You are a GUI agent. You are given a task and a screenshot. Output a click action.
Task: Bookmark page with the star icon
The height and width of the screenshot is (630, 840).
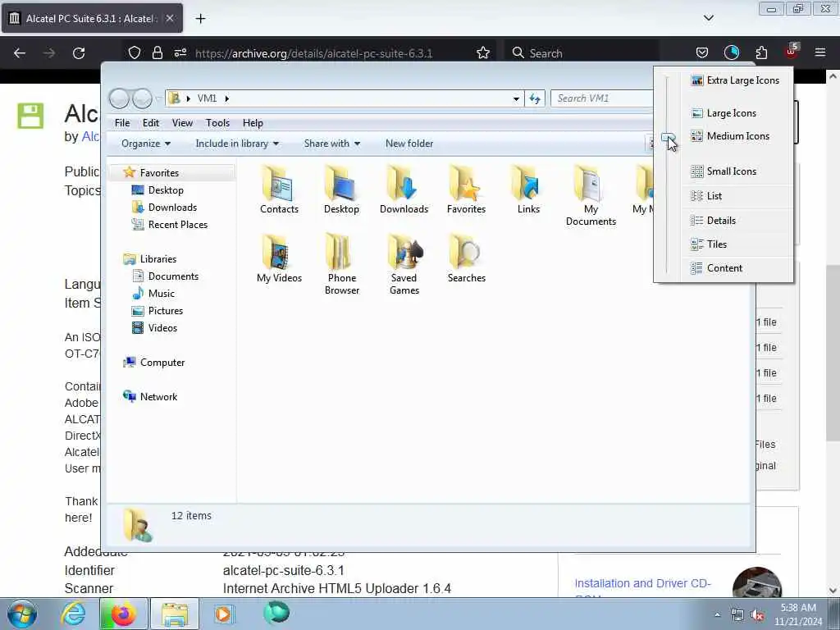(483, 53)
